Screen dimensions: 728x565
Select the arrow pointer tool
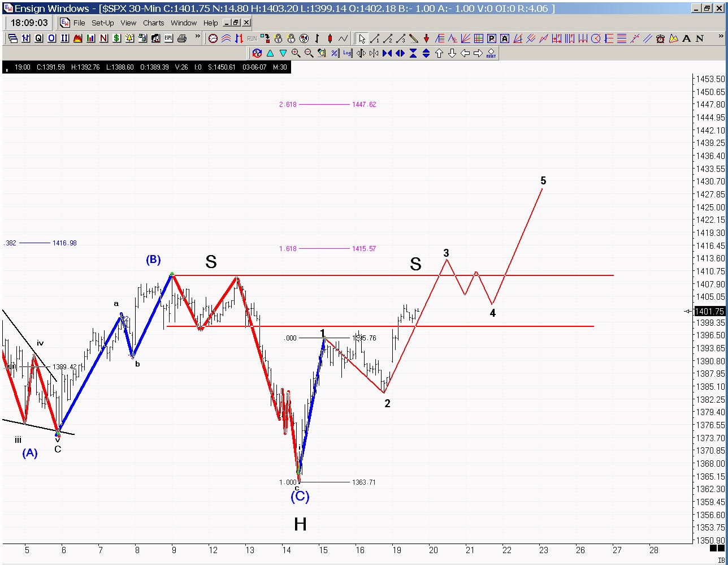[362, 38]
